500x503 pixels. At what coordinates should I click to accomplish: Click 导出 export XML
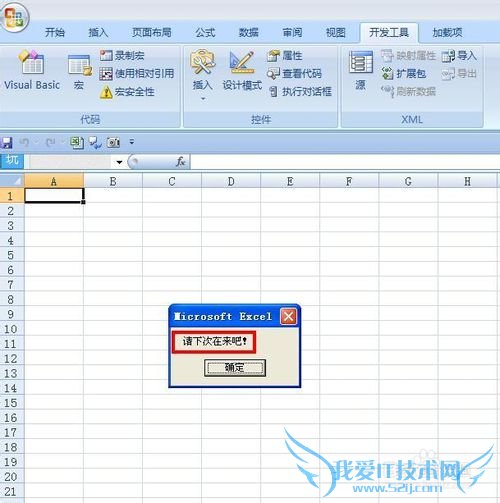point(459,74)
